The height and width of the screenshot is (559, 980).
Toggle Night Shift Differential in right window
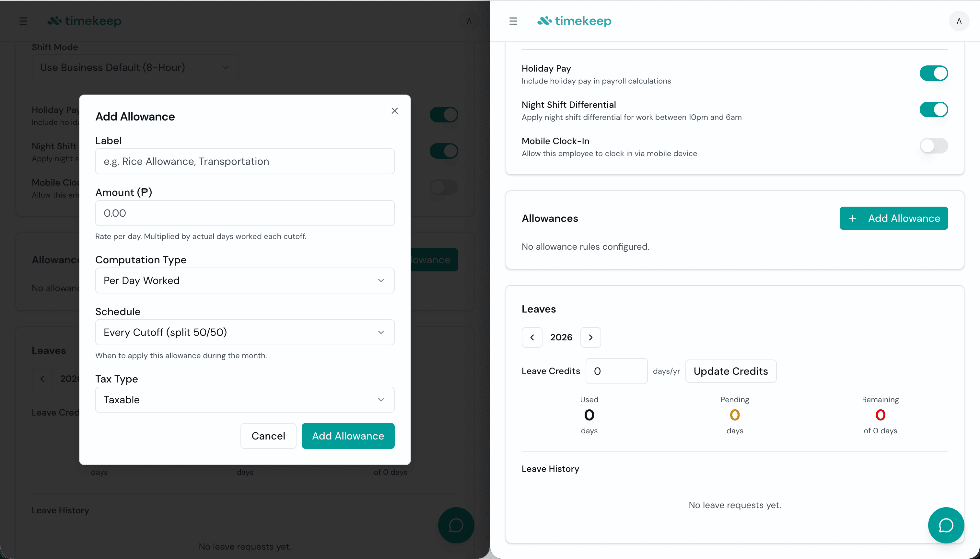(x=934, y=109)
